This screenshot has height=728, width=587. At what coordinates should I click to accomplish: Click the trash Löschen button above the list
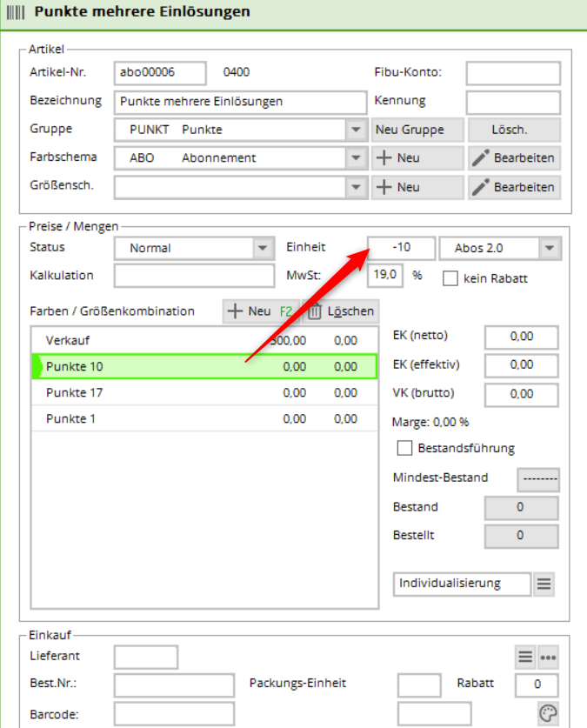[x=341, y=311]
